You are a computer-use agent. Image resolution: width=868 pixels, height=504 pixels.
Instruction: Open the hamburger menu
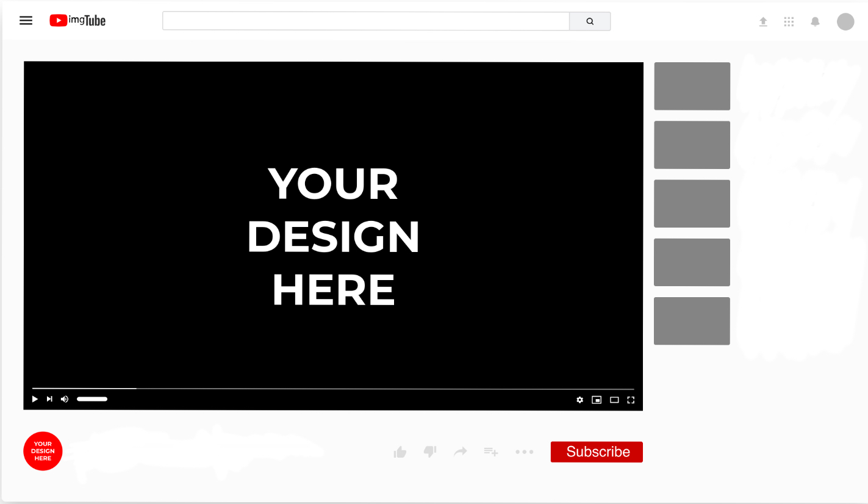[26, 21]
